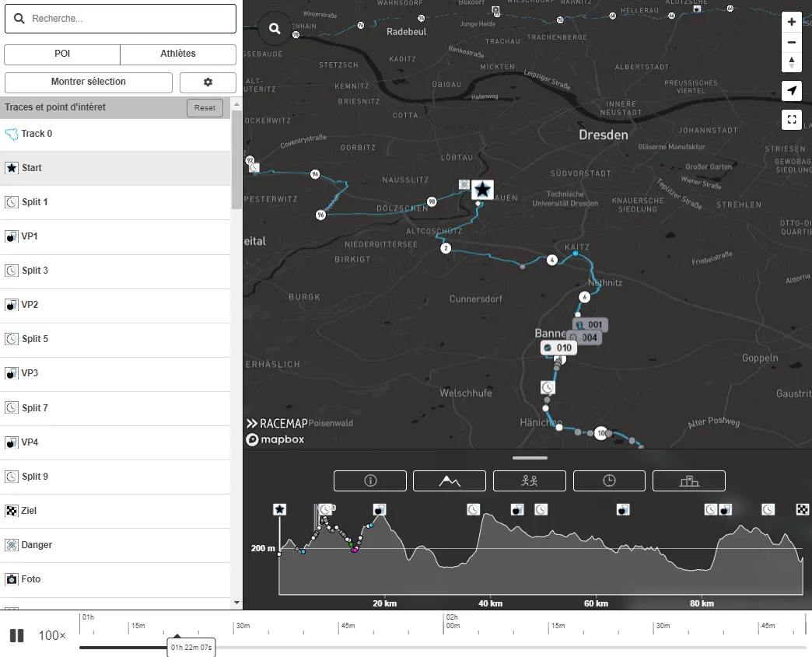Click the 01h 22m 07s timeline handle
812x657 pixels.
pyautogui.click(x=191, y=647)
